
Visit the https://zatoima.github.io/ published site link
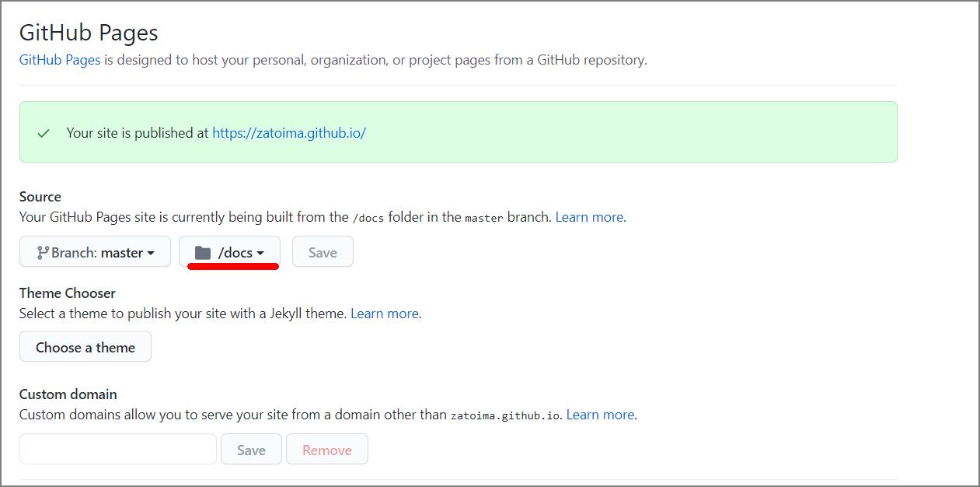[x=288, y=133]
